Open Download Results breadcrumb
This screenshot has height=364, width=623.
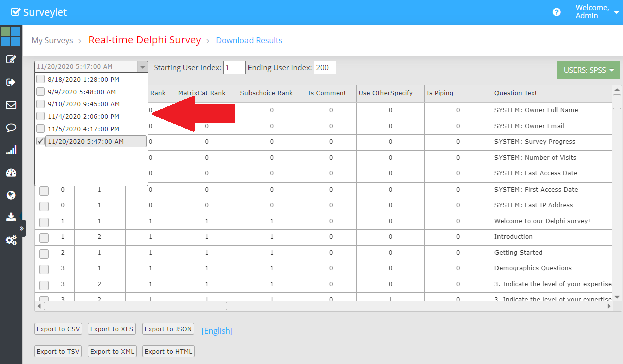pos(249,40)
